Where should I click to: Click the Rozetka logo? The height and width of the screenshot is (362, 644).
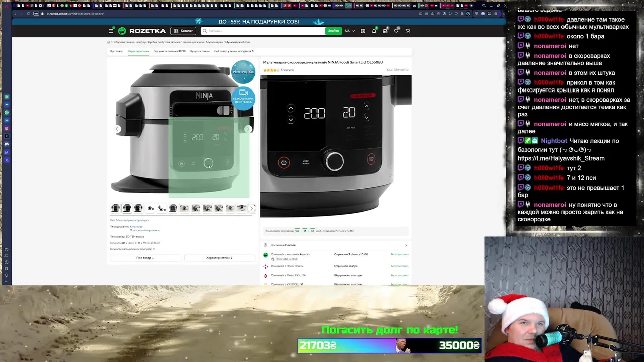(142, 31)
